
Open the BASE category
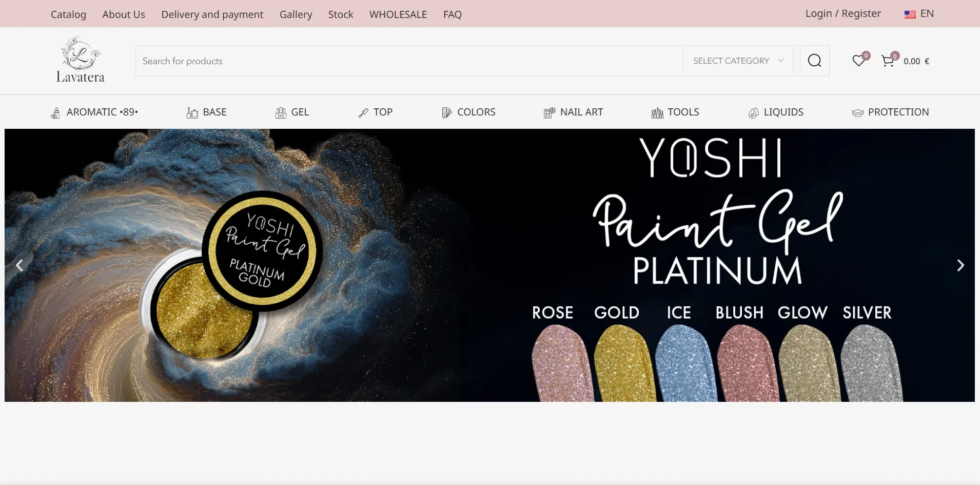214,112
